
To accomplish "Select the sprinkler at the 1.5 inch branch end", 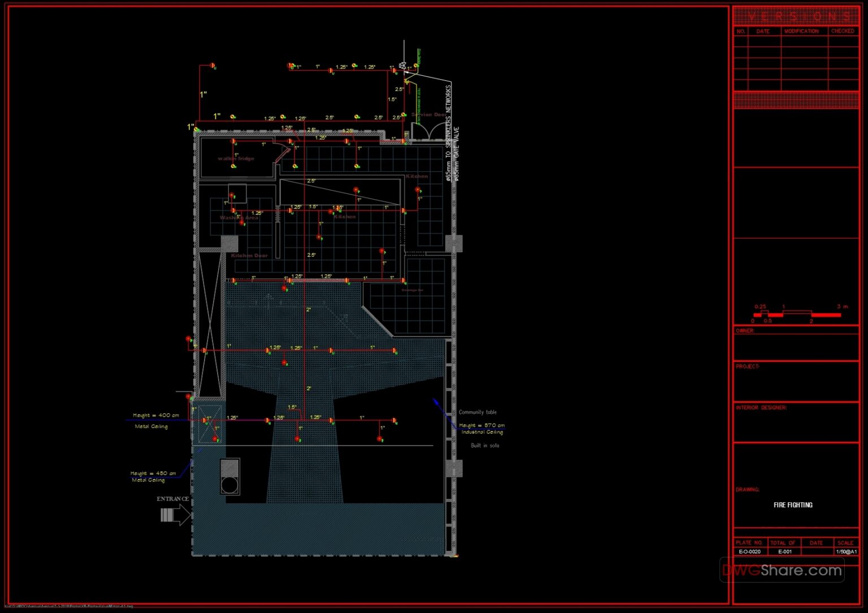I will click(x=330, y=211).
